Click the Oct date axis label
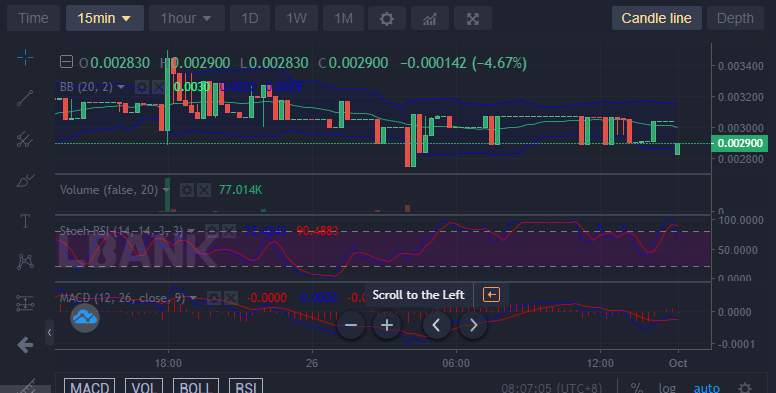The image size is (776, 393). pos(678,363)
